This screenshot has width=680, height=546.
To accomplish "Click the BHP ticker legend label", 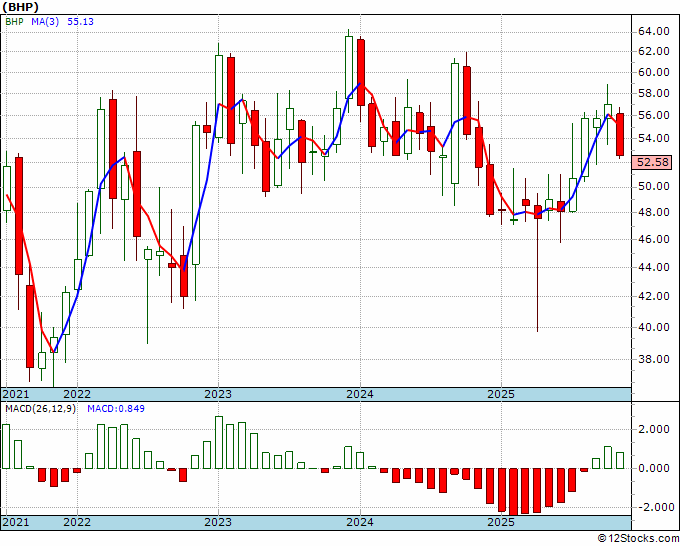I will click(14, 22).
